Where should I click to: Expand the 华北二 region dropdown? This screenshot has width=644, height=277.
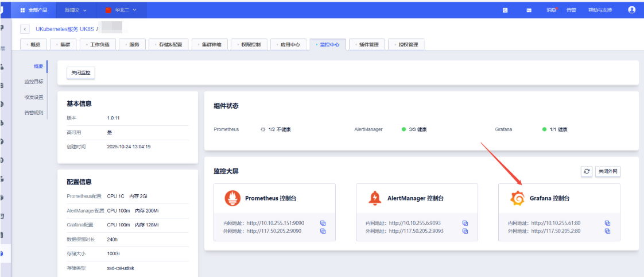point(126,10)
